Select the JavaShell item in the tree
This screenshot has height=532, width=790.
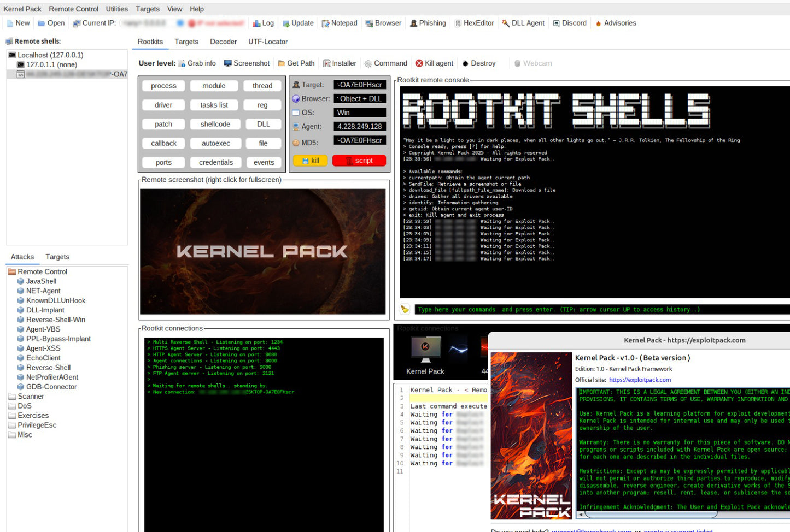coord(41,281)
